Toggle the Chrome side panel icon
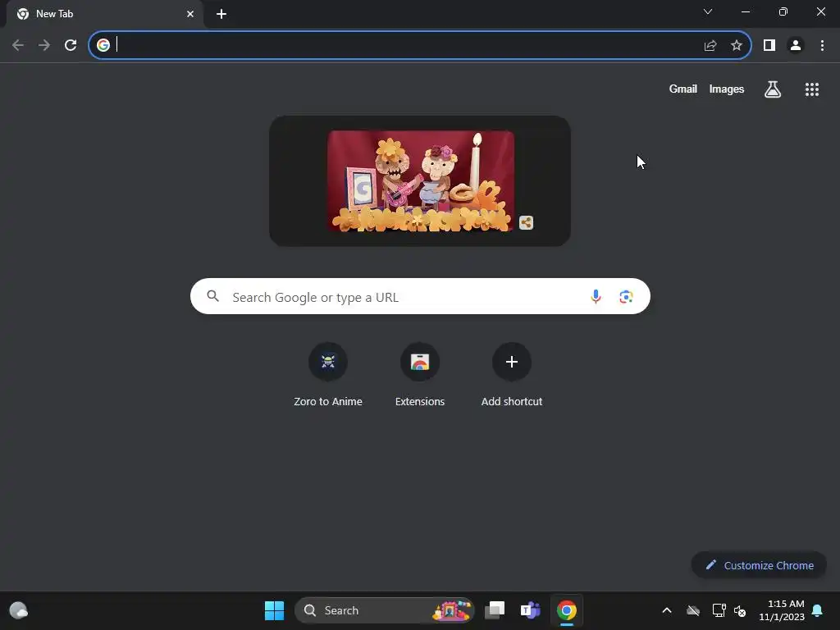The width and height of the screenshot is (840, 630). 769,46
